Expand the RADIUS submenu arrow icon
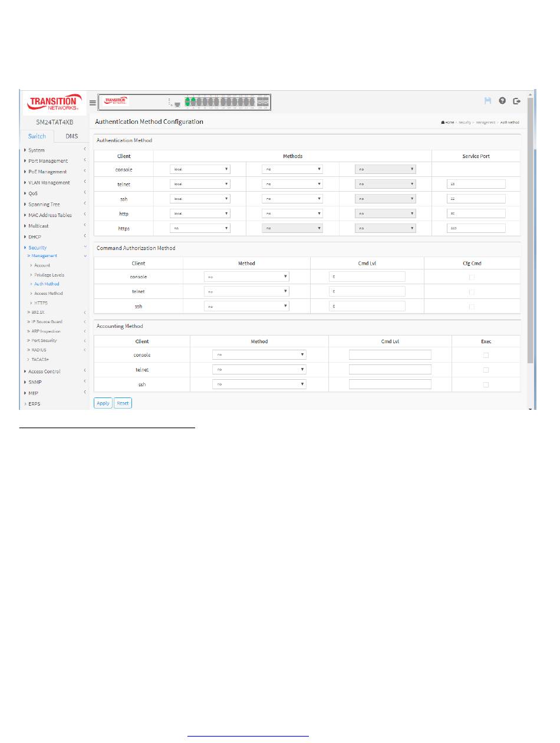 coord(85,350)
